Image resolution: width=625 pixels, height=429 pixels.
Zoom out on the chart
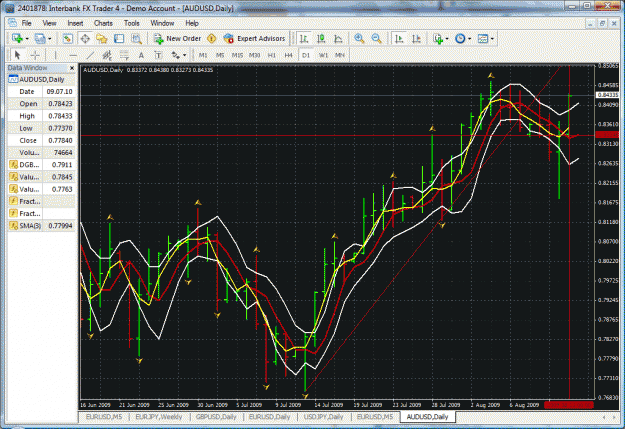pyautogui.click(x=376, y=39)
